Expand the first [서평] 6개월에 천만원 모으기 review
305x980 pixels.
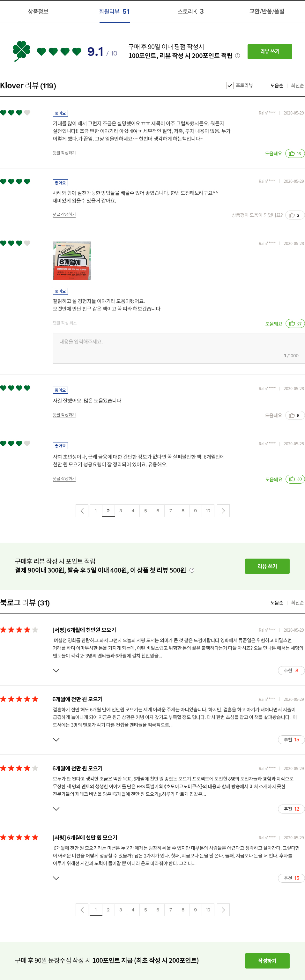tap(56, 670)
